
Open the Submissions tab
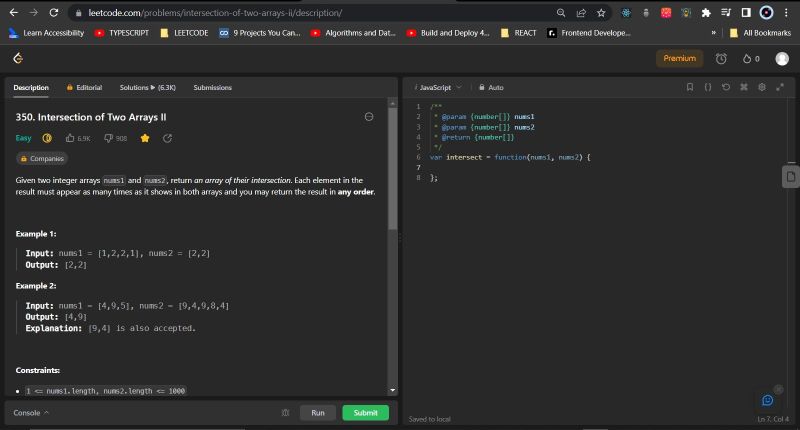tap(212, 88)
